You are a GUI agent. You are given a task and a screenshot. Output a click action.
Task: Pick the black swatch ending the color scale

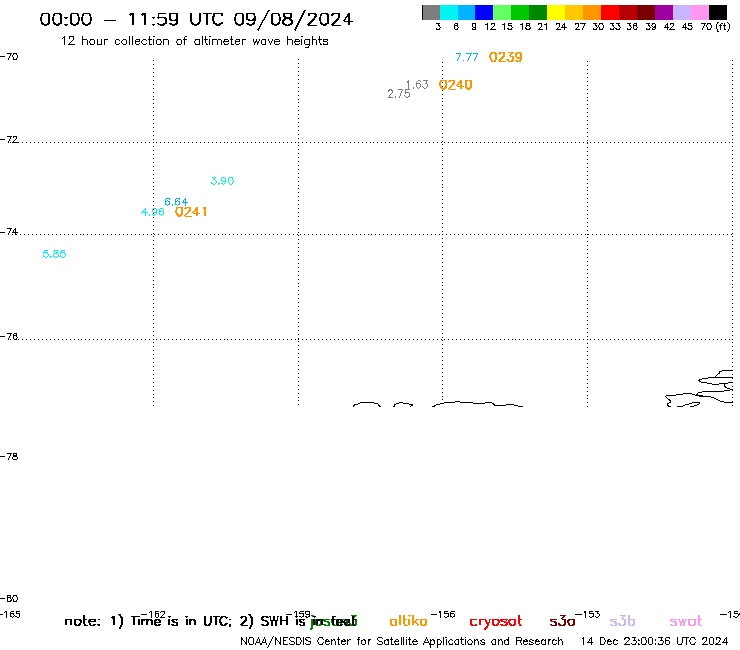717,12
